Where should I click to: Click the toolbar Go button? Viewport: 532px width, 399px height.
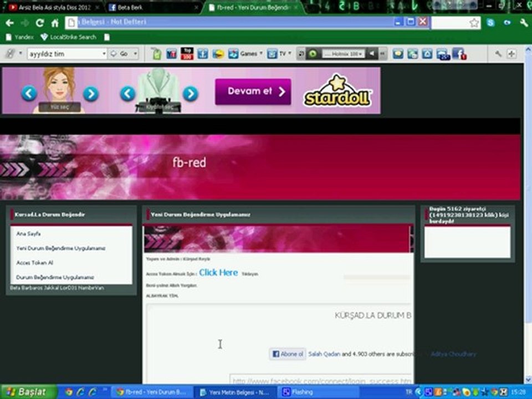[x=120, y=54]
